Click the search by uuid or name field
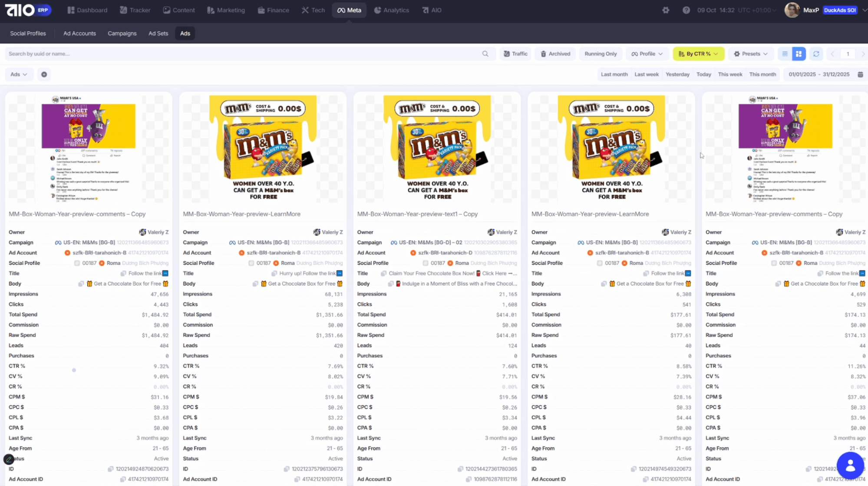 pos(243,54)
